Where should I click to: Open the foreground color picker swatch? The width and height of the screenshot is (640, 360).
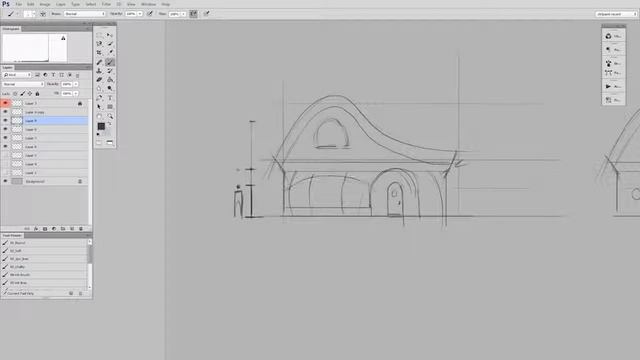(101, 127)
